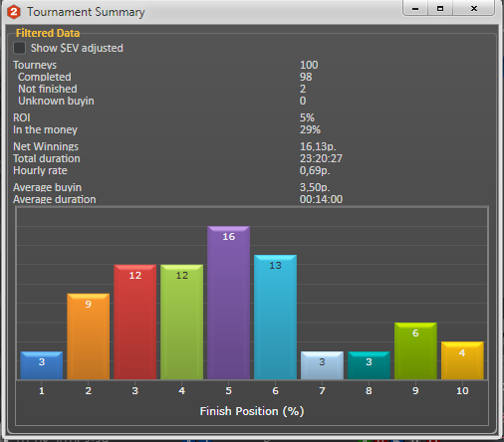Click the Unknown buyin label
This screenshot has width=504, height=442.
pos(56,101)
